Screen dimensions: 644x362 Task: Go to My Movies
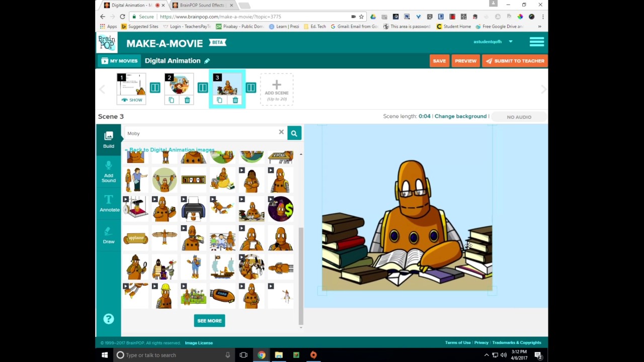click(119, 61)
